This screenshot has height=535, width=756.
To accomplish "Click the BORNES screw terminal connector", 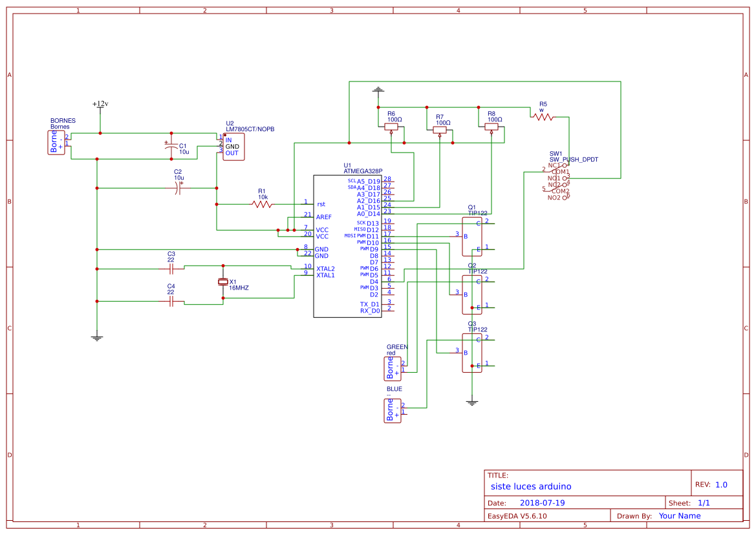I will click(55, 141).
